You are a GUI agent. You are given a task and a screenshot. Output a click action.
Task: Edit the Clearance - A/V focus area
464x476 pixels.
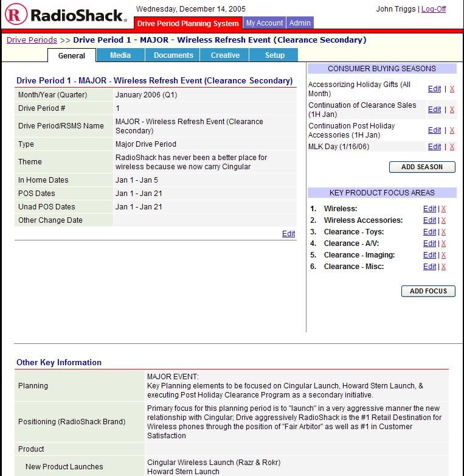tap(429, 243)
